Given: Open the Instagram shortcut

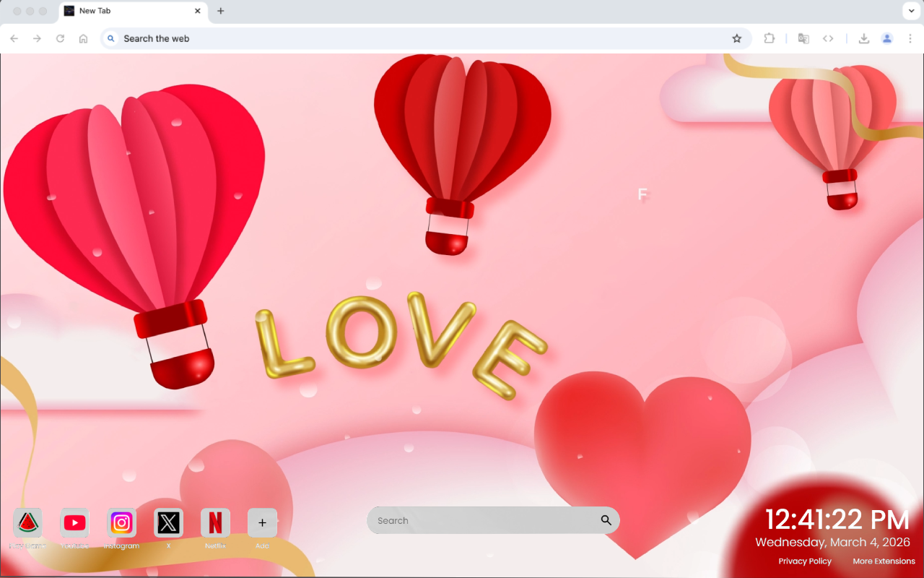Looking at the screenshot, I should tap(121, 522).
